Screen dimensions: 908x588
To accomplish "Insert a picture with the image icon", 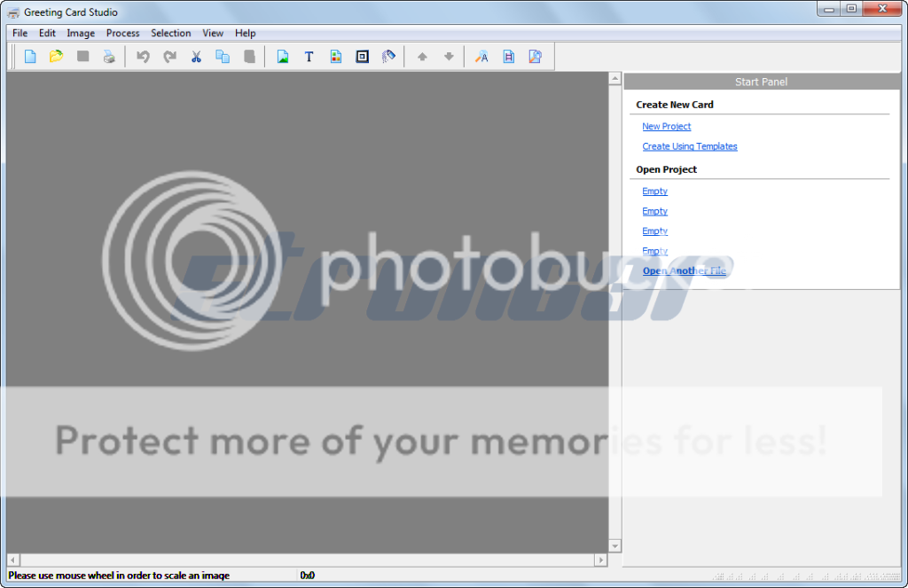I will click(x=283, y=56).
